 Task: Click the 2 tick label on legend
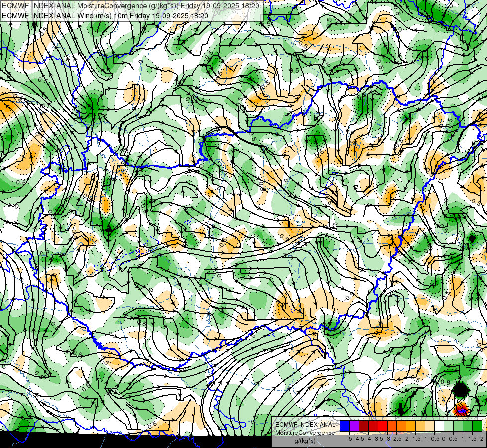point(482,439)
